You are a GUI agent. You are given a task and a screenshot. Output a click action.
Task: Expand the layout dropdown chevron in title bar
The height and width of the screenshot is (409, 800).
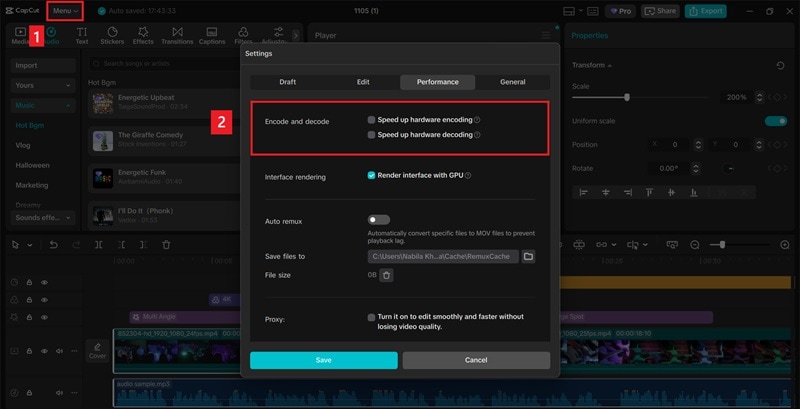pos(581,11)
